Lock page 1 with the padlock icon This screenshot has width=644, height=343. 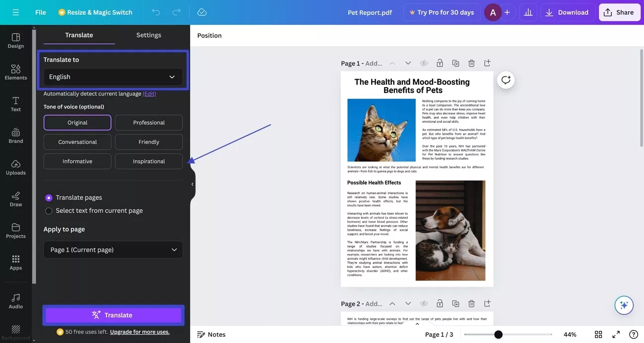[x=439, y=63]
